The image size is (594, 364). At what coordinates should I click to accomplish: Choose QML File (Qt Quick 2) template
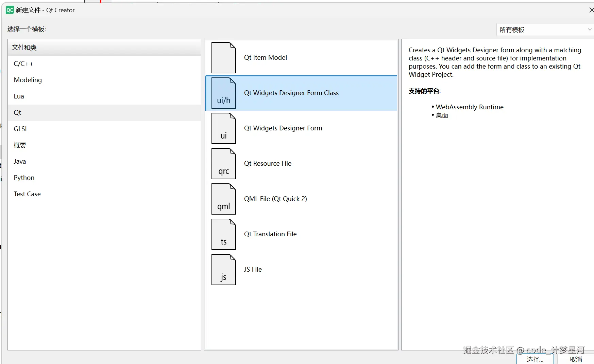coord(301,199)
